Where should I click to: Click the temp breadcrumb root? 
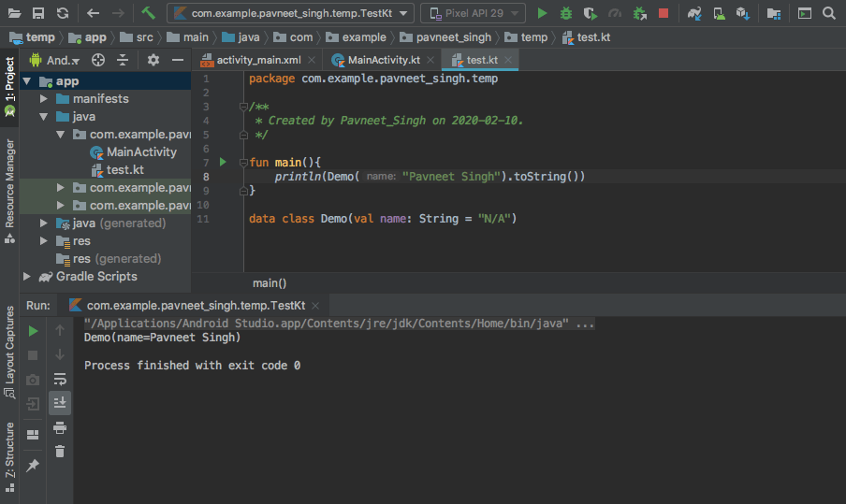coord(33,37)
